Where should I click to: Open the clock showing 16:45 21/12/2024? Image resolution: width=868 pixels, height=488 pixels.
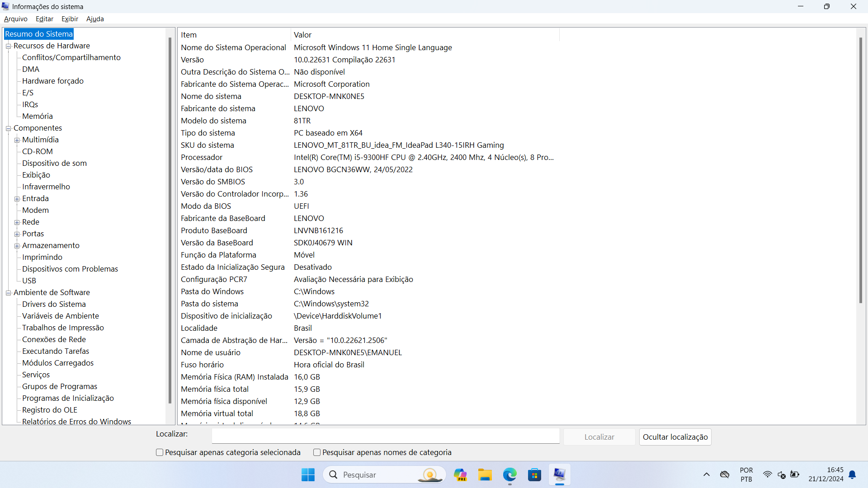(x=826, y=474)
